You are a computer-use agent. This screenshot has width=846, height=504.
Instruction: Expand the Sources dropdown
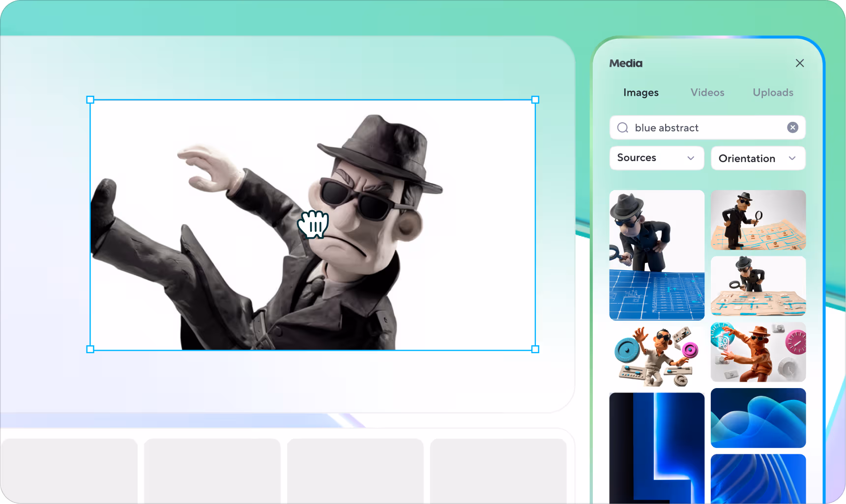tap(657, 158)
